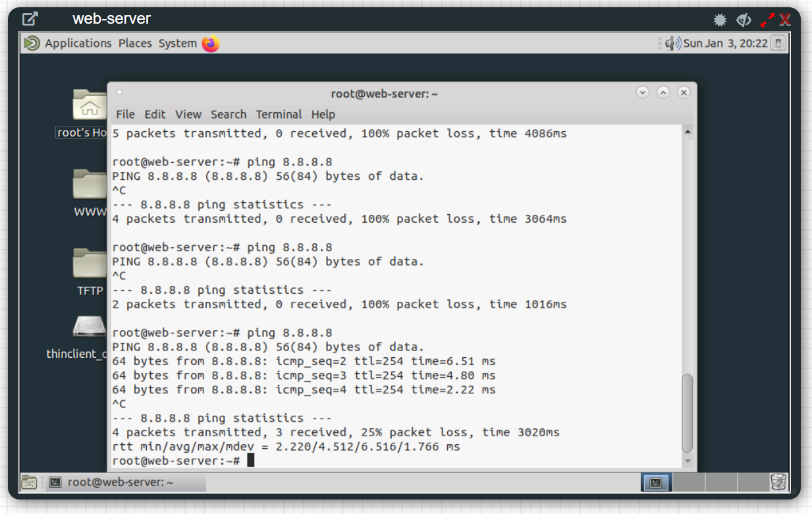This screenshot has height=514, width=812.
Task: Open the Terminal menu in menubar
Action: 279,114
